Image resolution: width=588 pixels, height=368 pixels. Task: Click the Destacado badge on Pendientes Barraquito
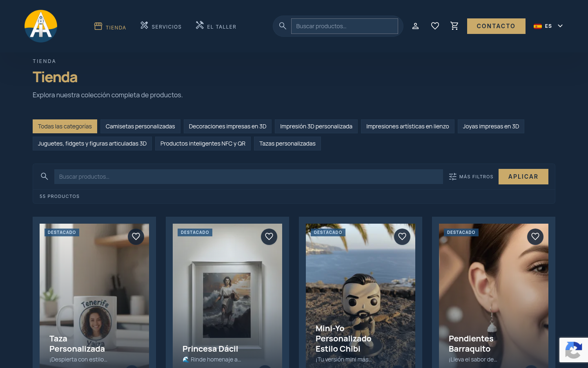tap(461, 232)
